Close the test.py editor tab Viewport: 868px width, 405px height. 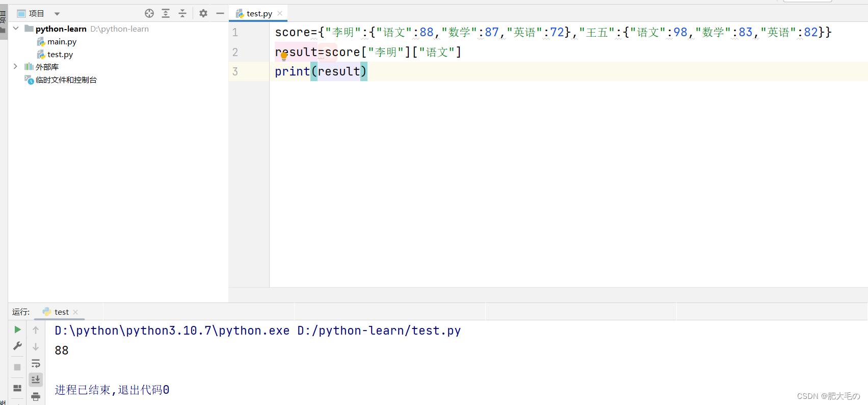click(280, 14)
